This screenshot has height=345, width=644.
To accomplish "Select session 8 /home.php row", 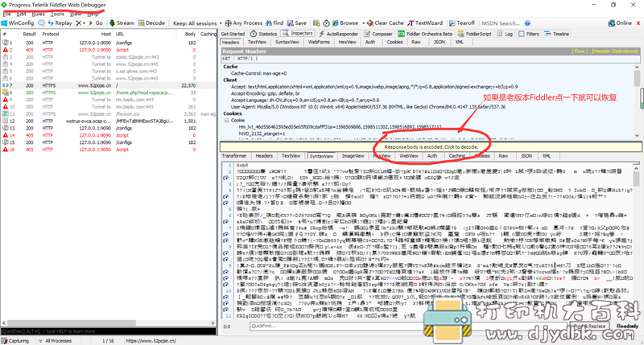I will tap(109, 92).
